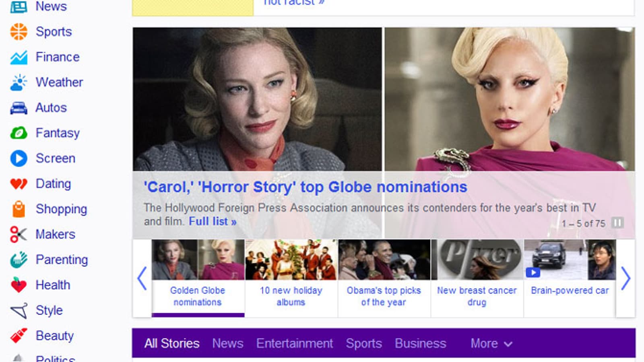Click the Weather sun-cloud icon

point(19,82)
